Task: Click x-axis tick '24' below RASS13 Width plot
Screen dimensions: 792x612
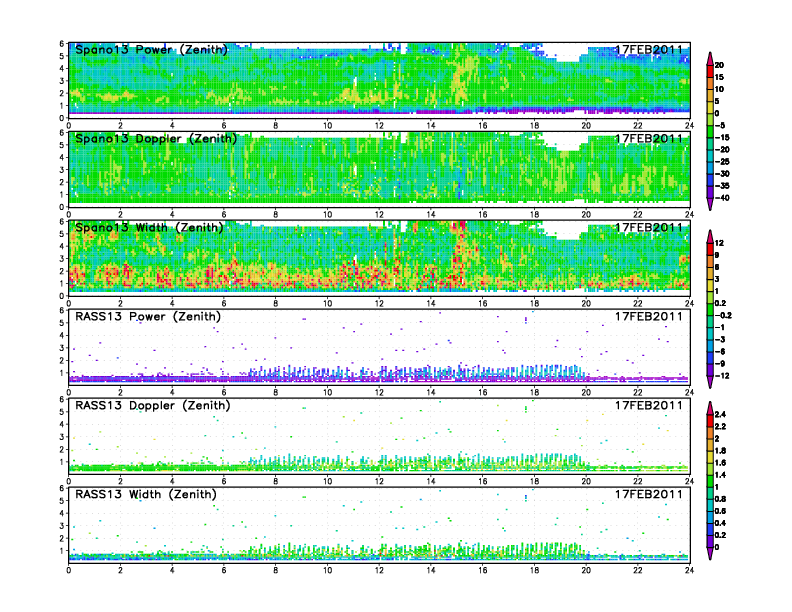Action: point(689,570)
